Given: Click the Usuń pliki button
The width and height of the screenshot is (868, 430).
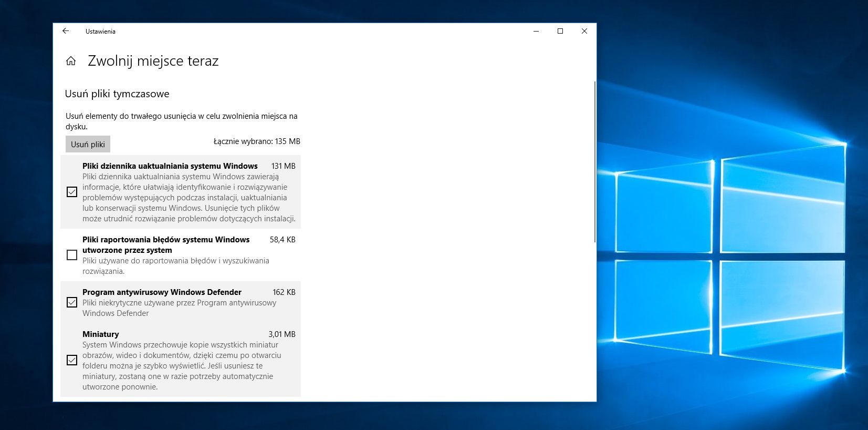Looking at the screenshot, I should [88, 144].
